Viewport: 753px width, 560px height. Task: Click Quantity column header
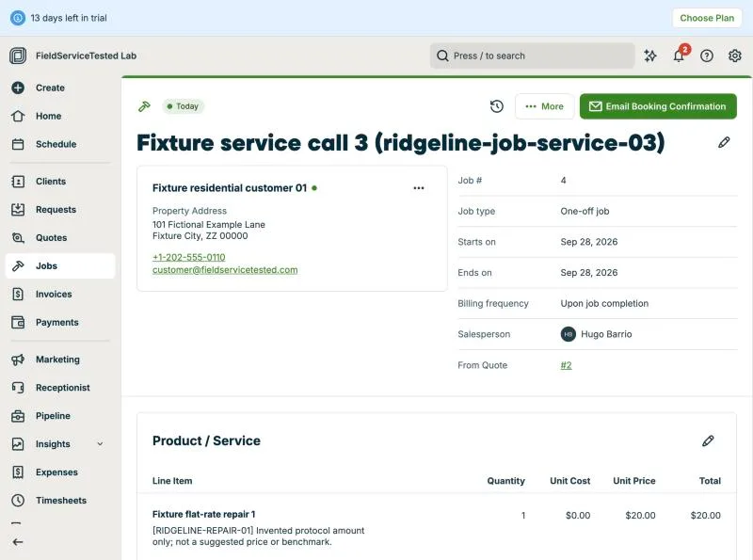[505, 481]
